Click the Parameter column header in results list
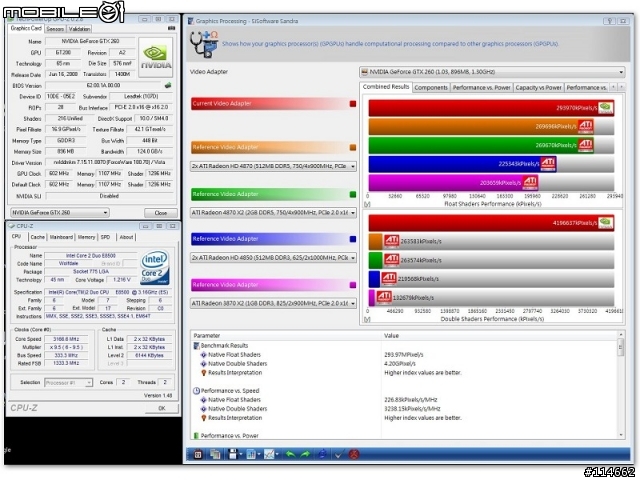The width and height of the screenshot is (640, 480). (x=286, y=336)
